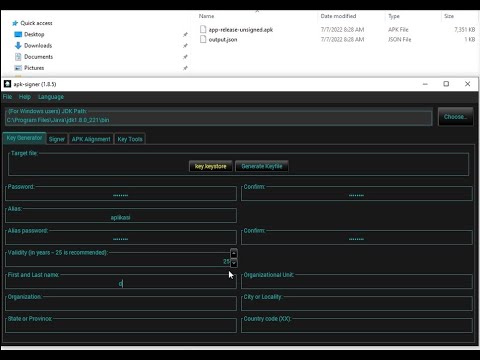480x360 pixels.
Task: Select output.json in File Explorer
Action: (223, 40)
